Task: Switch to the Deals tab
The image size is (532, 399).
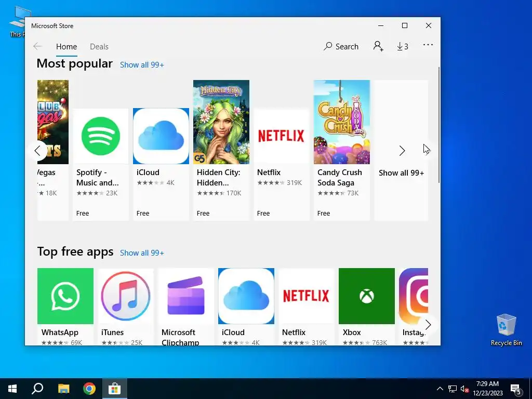Action: point(99,46)
